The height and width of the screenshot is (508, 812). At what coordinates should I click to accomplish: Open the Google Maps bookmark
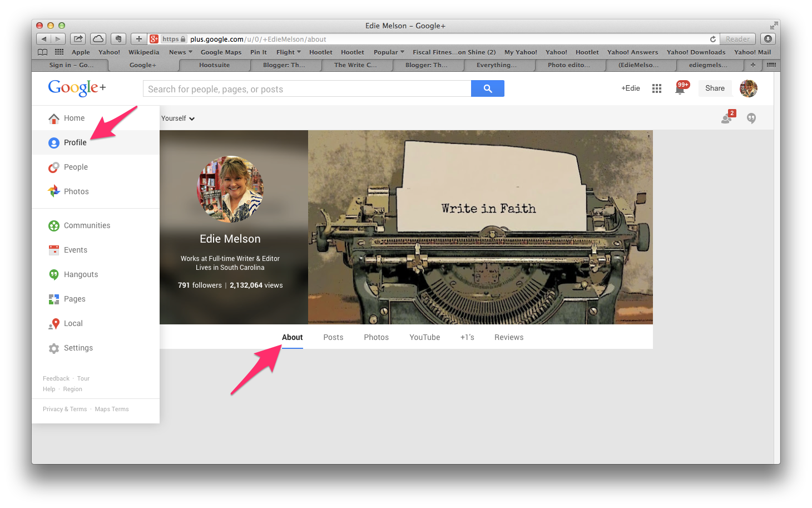(x=221, y=52)
